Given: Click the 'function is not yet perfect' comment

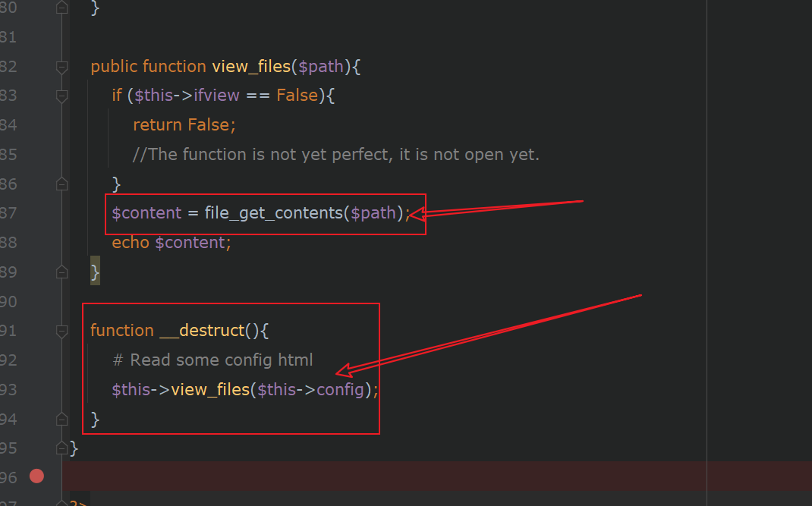Looking at the screenshot, I should tap(335, 155).
